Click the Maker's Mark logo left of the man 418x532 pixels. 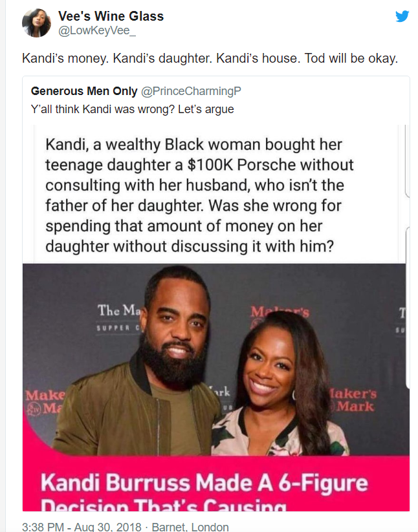click(x=45, y=401)
